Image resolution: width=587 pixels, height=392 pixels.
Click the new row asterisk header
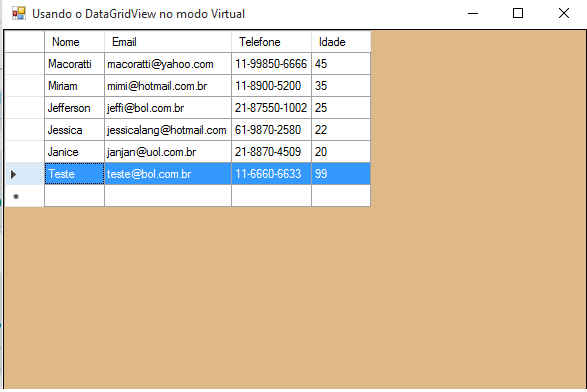coord(16,197)
